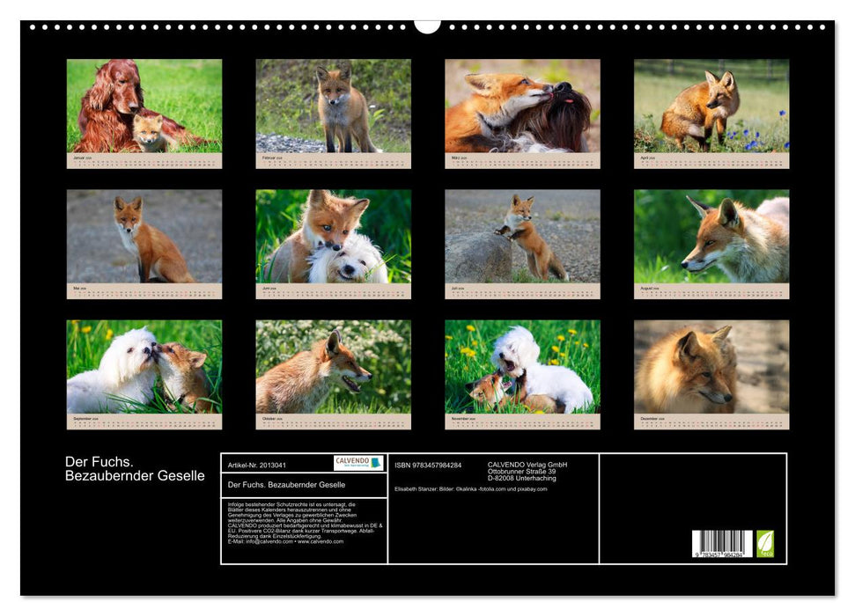Select the Januar fox photo thumbnail

[142, 106]
